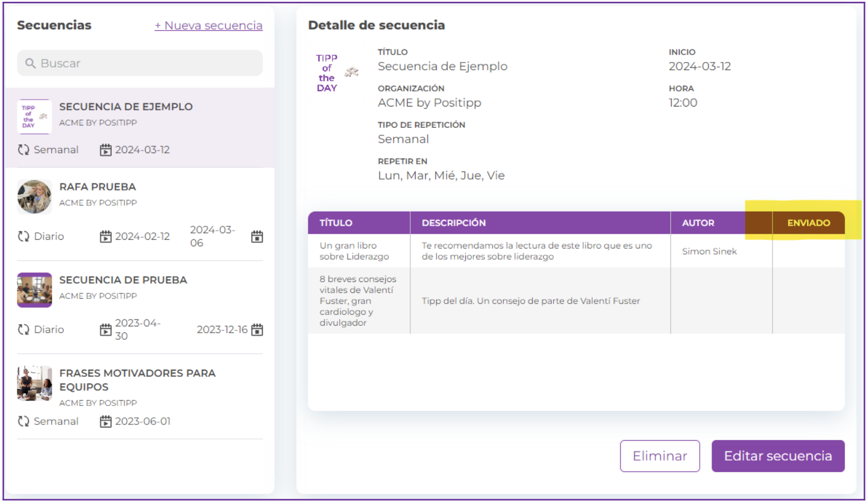Click the ENVIADO column header
The width and height of the screenshot is (868, 504).
[809, 223]
